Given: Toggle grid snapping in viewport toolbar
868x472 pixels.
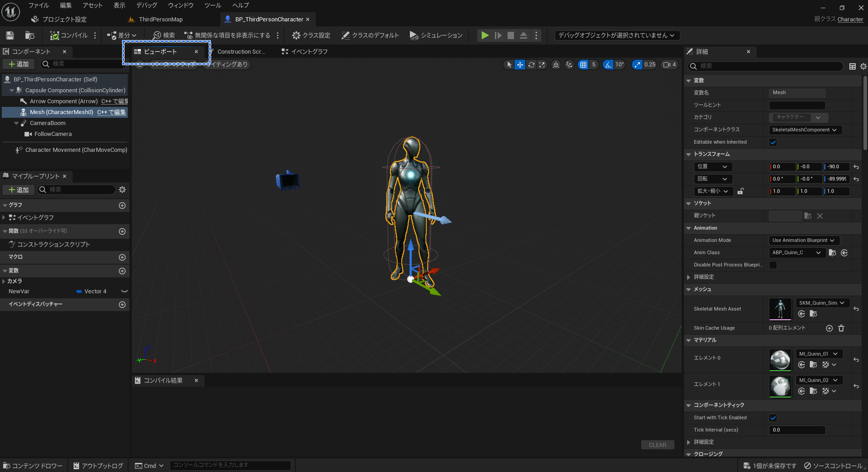Looking at the screenshot, I should 583,65.
